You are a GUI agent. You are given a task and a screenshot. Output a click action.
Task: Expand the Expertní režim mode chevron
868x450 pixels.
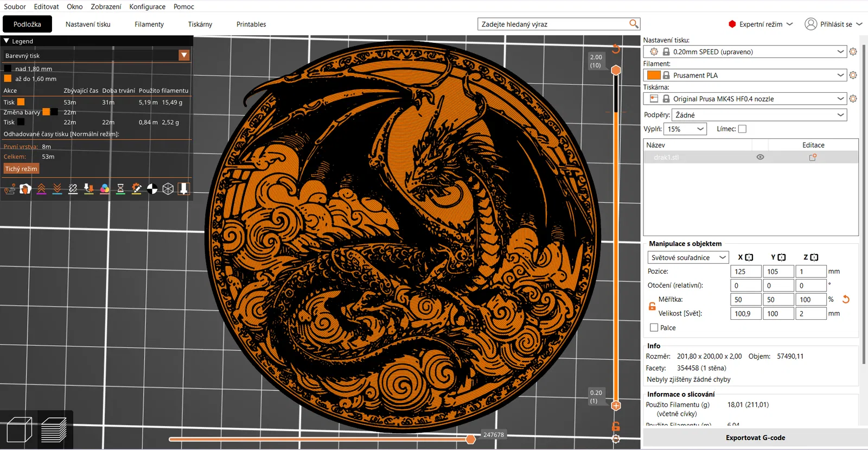click(789, 24)
